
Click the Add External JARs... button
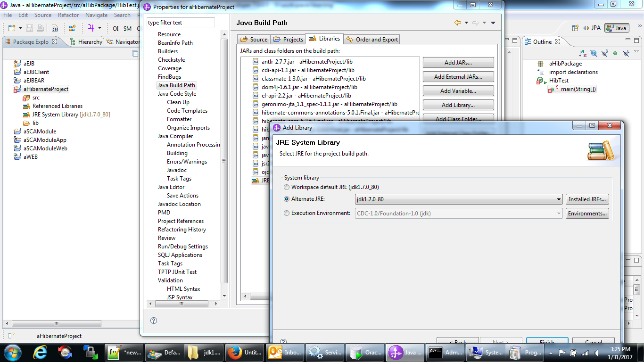click(458, 77)
